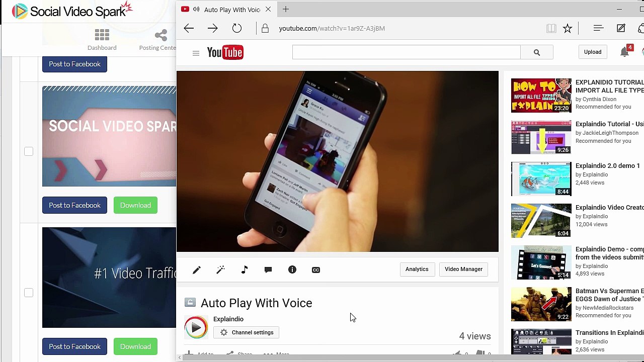Download the Social Video Spark video
644x362 pixels.
pyautogui.click(x=135, y=205)
